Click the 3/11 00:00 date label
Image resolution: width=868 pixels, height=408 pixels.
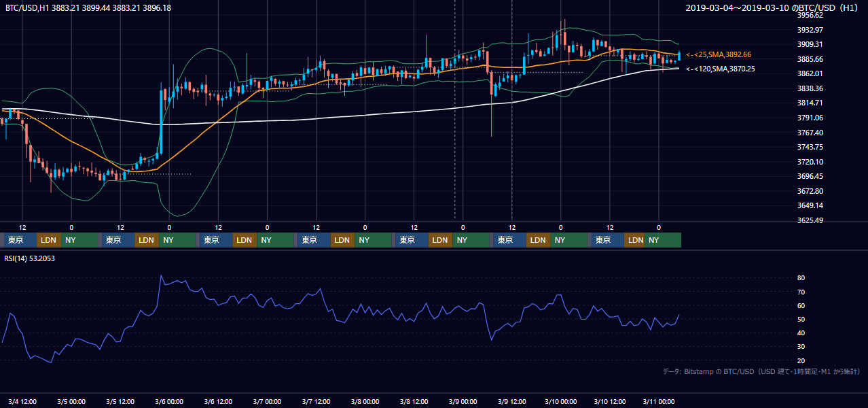658,401
